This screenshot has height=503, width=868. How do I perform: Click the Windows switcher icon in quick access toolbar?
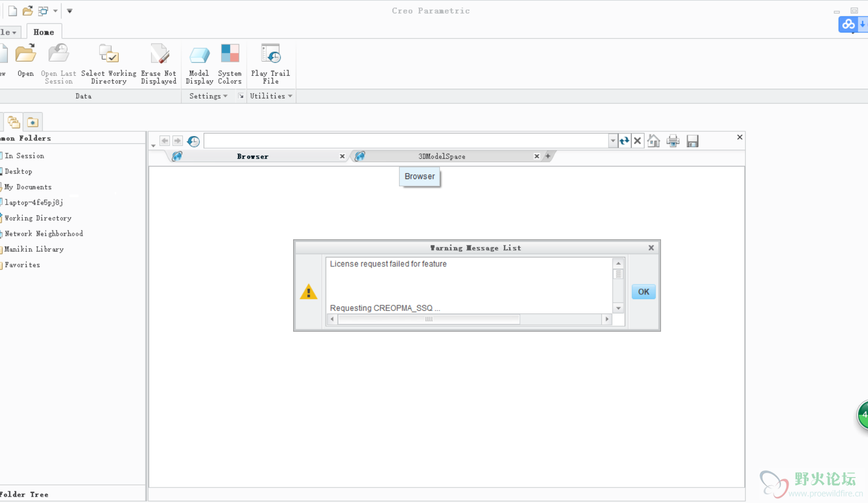point(43,10)
